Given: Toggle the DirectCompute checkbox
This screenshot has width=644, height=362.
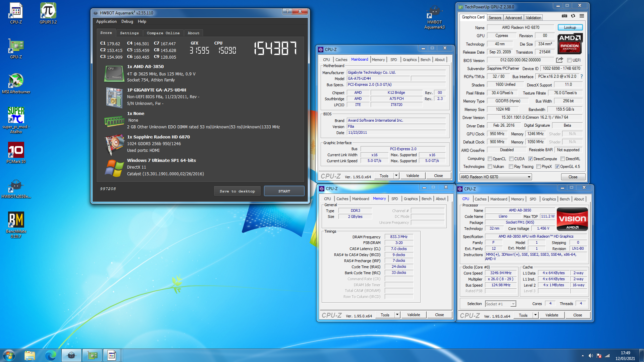Looking at the screenshot, I should pos(530,159).
